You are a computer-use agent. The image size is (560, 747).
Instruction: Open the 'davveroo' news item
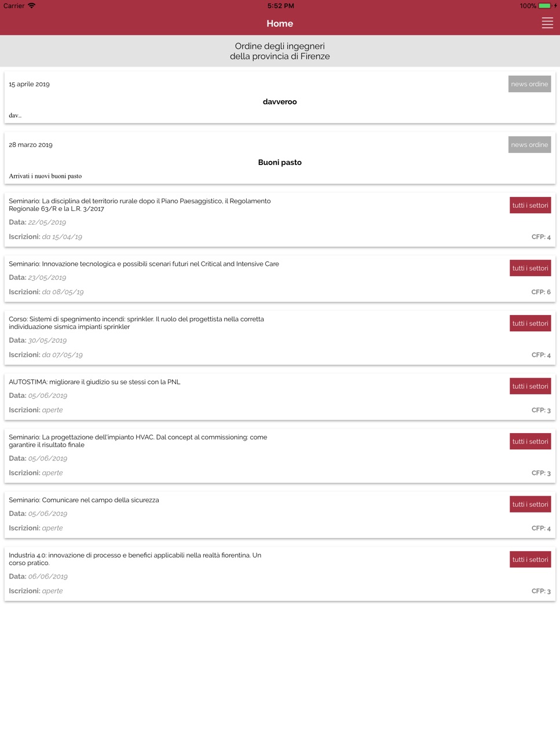(x=280, y=97)
